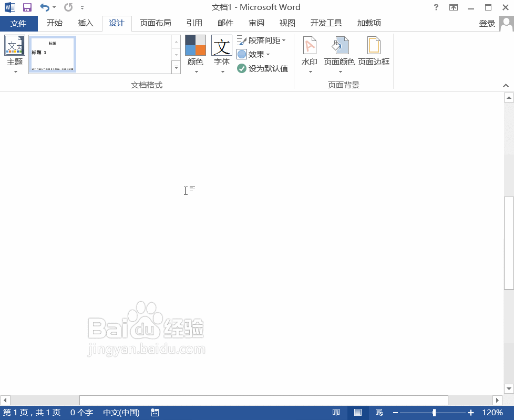Toggle the 页面视图 button in status bar
This screenshot has height=420, width=514.
click(x=358, y=413)
